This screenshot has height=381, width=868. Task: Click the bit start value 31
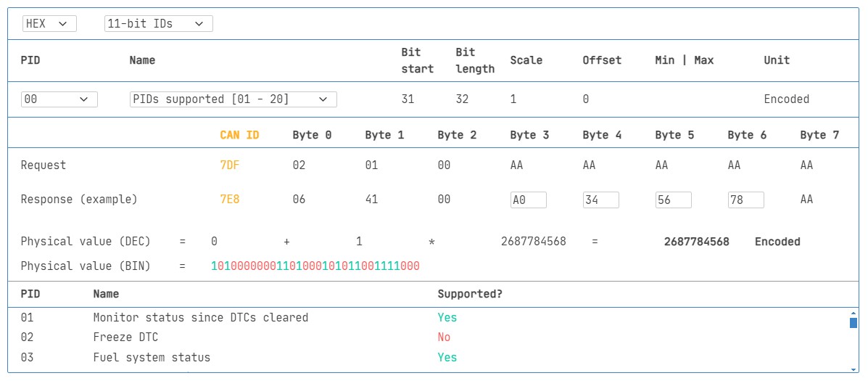[408, 99]
